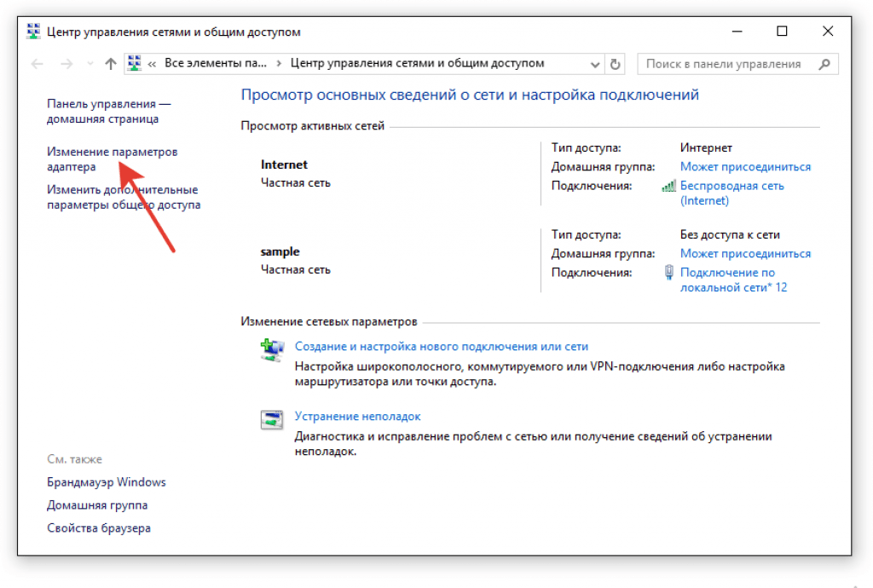
Task: Go up one level with up arrow
Action: pyautogui.click(x=111, y=64)
